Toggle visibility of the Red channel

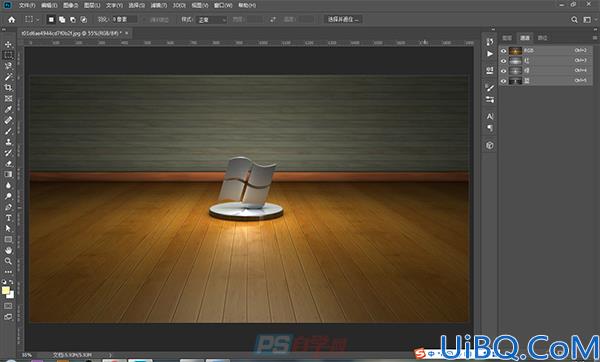[x=504, y=60]
